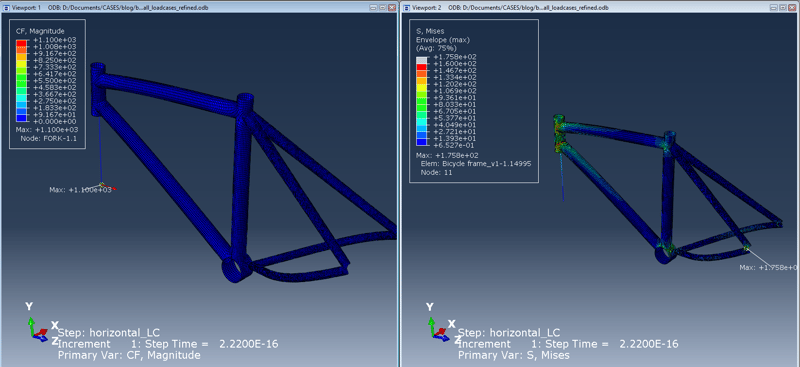Maximize the Viewport 2 window
This screenshot has height=367, width=800.
[784, 8]
